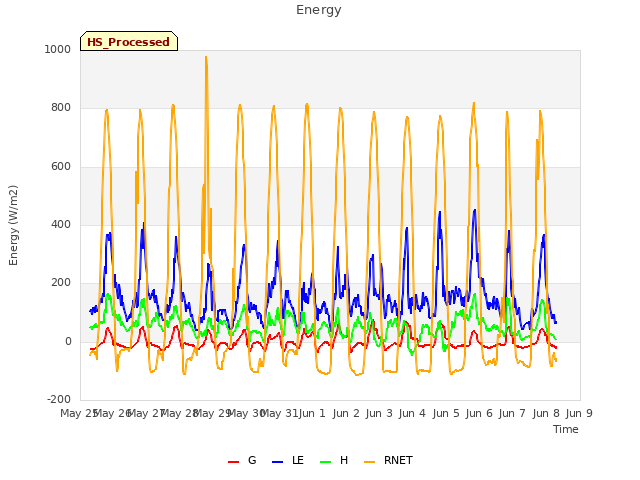Click the 800 y-axis tick label
Viewport: 640px width, 480px height.
61,108
